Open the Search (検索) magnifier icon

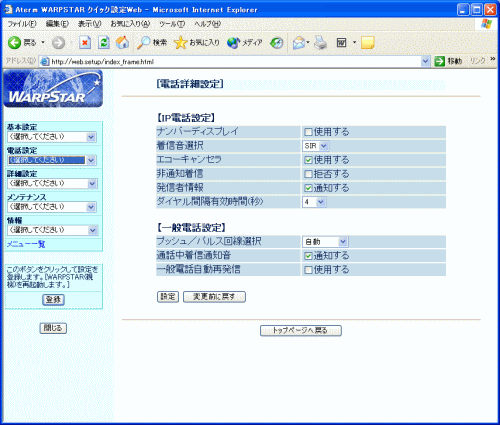click(x=144, y=43)
